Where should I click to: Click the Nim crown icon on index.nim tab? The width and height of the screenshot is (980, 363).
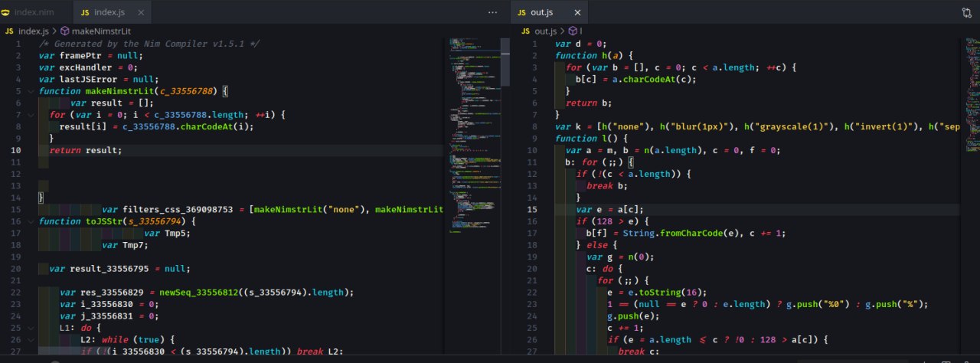(7, 13)
